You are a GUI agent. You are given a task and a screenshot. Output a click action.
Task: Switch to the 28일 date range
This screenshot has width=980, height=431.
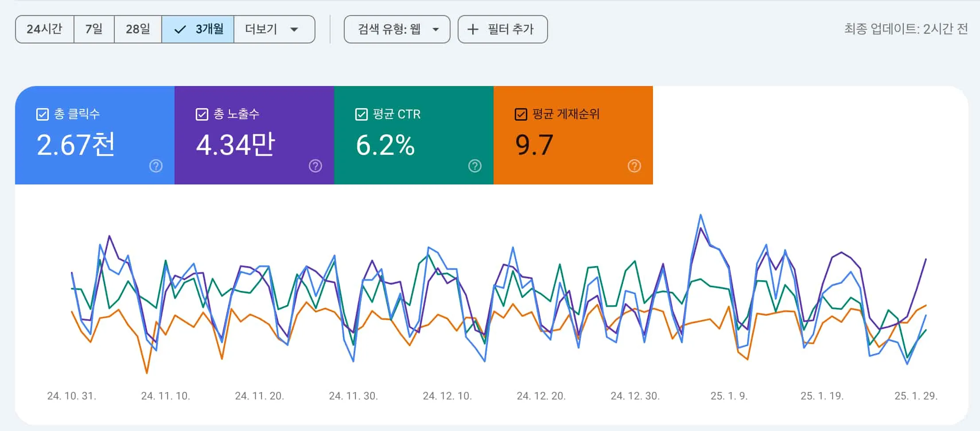[138, 29]
